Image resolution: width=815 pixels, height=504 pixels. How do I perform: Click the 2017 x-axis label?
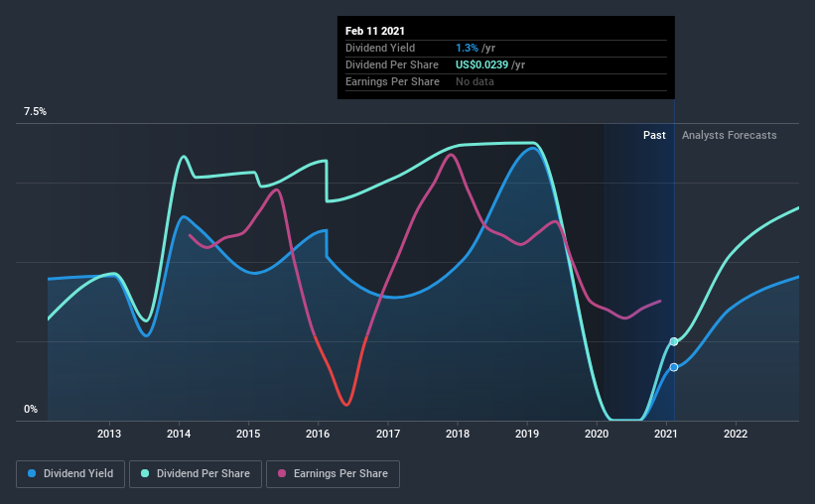(388, 434)
